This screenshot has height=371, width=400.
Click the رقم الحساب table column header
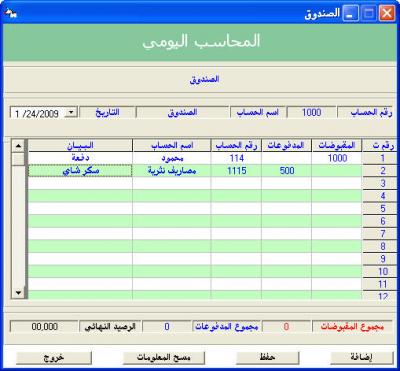[x=236, y=145]
